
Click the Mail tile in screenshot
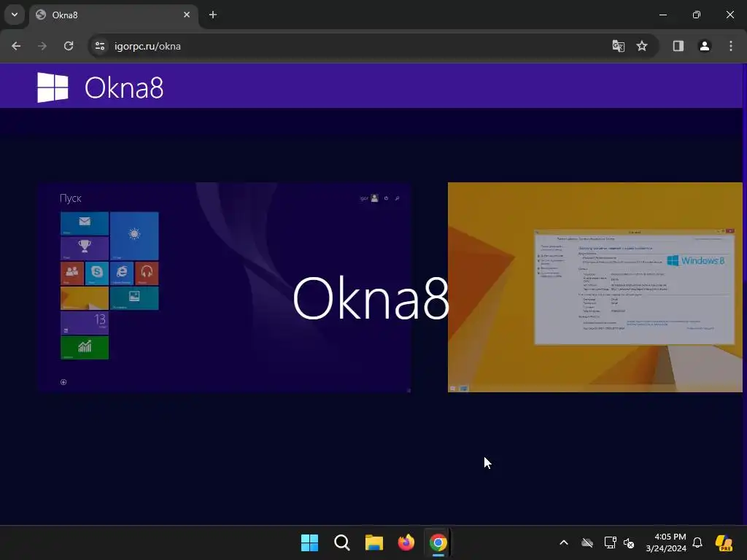pyautogui.click(x=85, y=223)
